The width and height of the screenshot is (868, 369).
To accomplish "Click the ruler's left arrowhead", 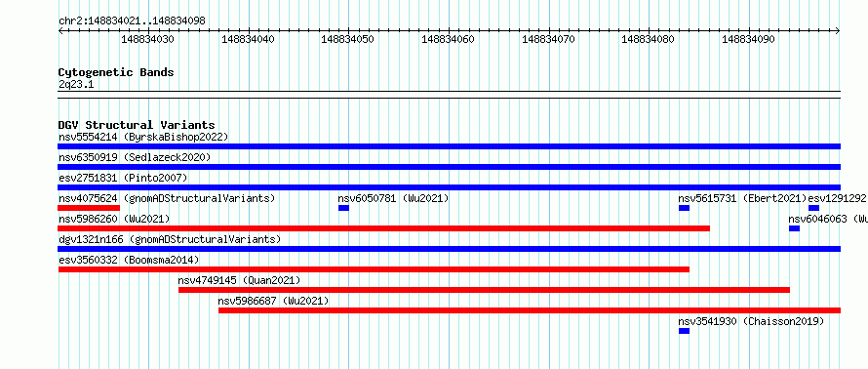I will 60,31.
